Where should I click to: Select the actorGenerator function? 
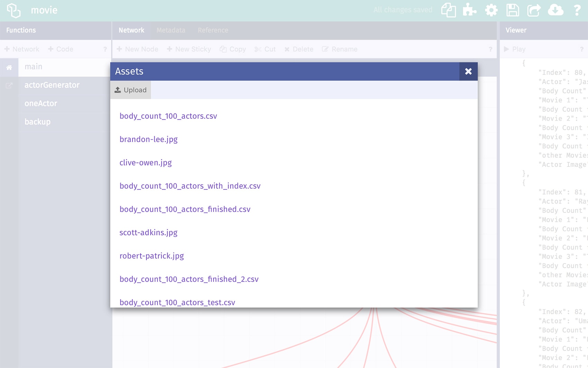click(52, 85)
